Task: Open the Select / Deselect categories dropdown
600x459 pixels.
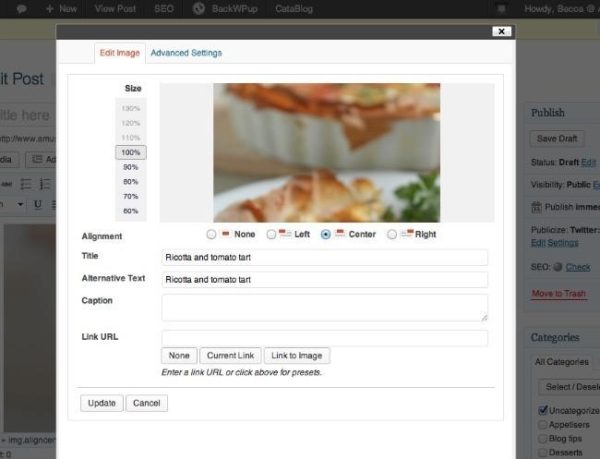Action: tap(568, 386)
